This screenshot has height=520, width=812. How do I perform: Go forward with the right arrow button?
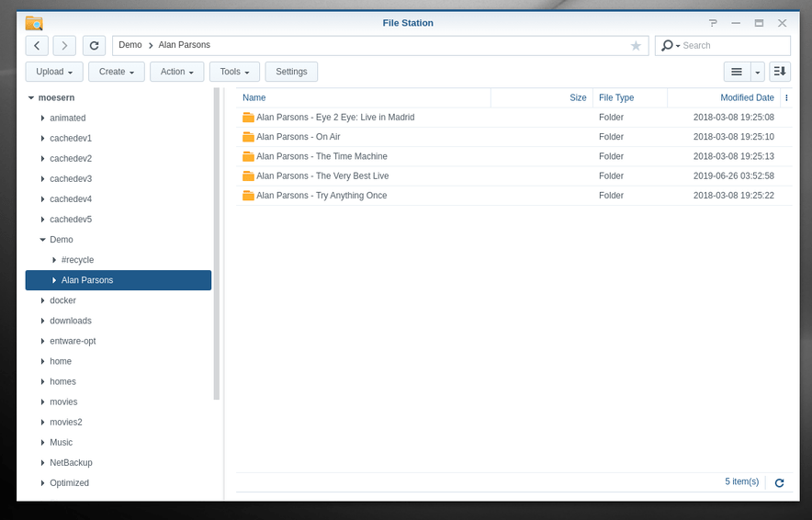pos(64,46)
